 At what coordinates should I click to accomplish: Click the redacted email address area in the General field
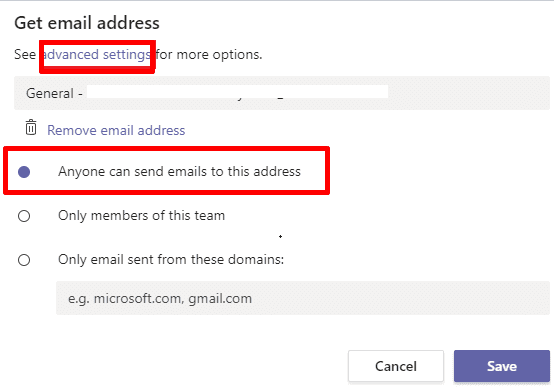pos(237,92)
